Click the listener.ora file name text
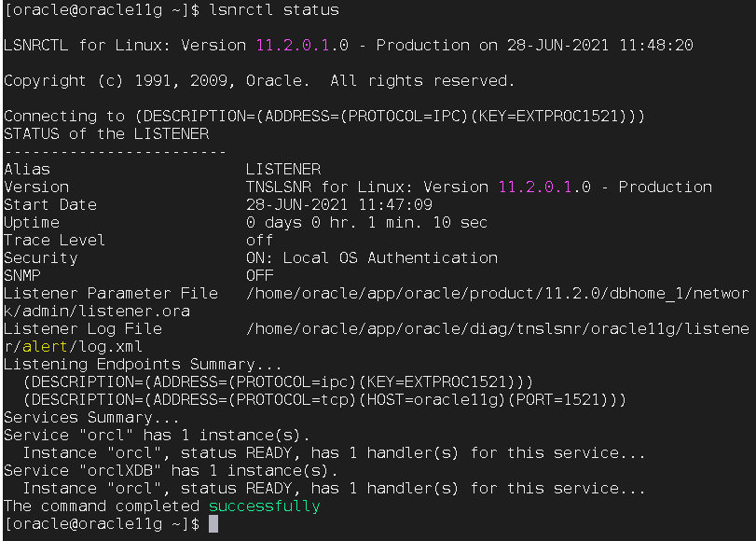This screenshot has height=541, width=756. pyautogui.click(x=135, y=312)
